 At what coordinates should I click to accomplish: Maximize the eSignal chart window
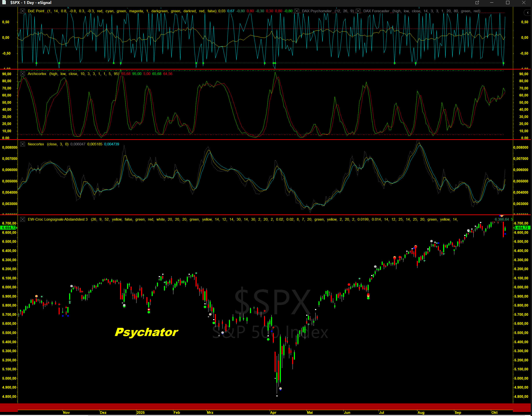pos(508,3)
